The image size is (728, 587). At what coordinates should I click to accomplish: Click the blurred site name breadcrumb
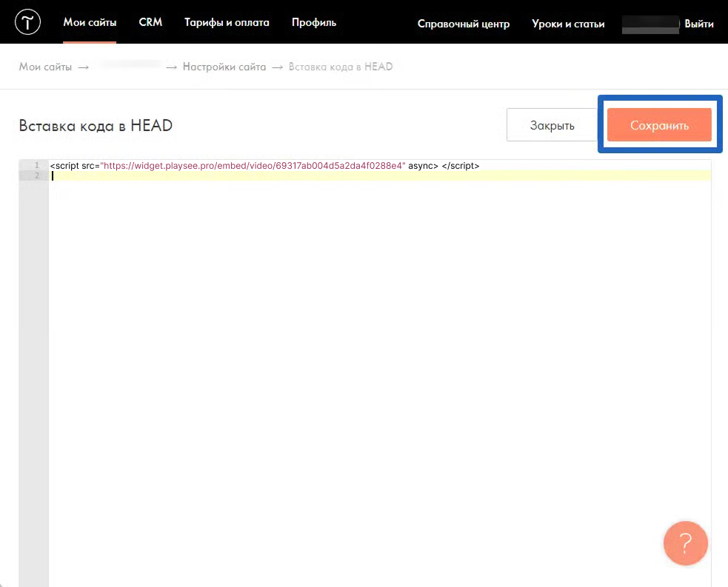coord(129,67)
